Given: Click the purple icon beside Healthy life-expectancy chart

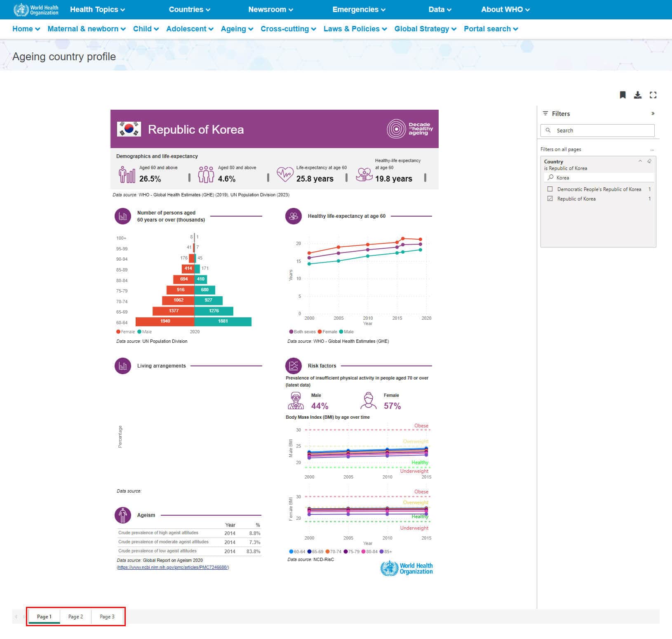Looking at the screenshot, I should 294,216.
